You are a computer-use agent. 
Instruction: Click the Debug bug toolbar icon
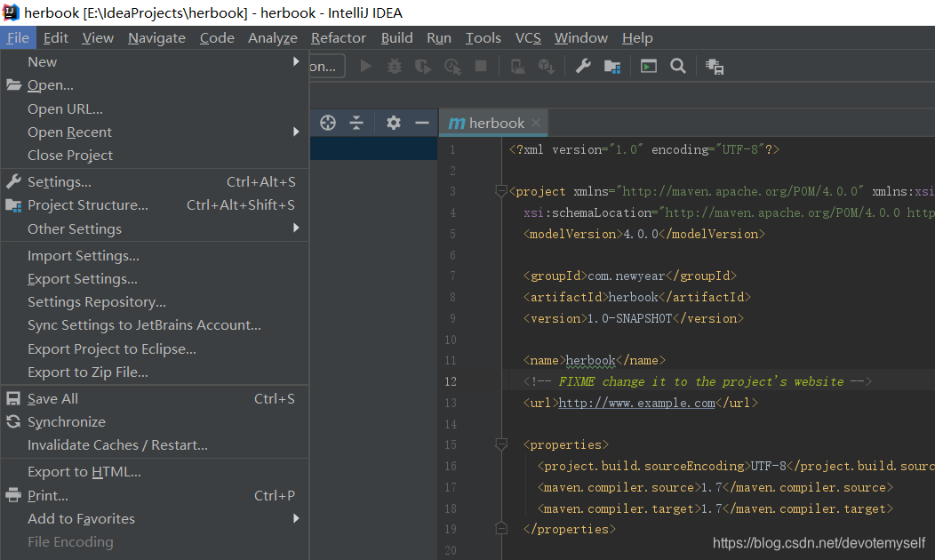point(394,66)
